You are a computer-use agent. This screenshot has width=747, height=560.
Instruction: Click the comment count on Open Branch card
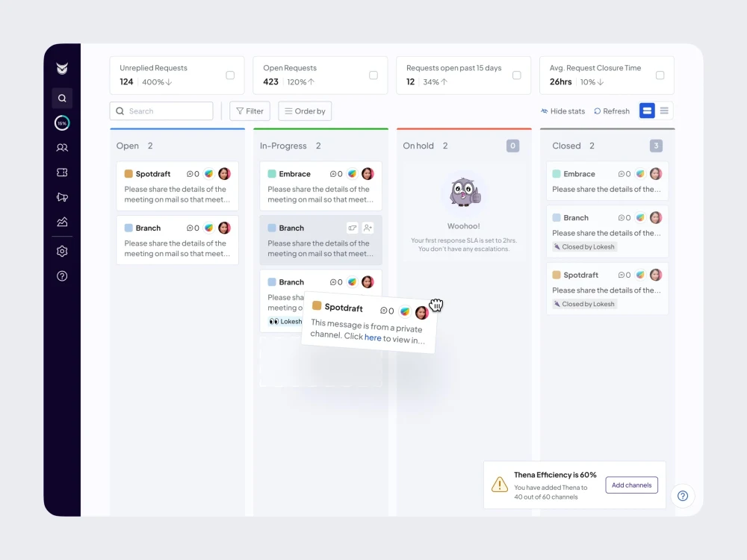[x=193, y=228]
